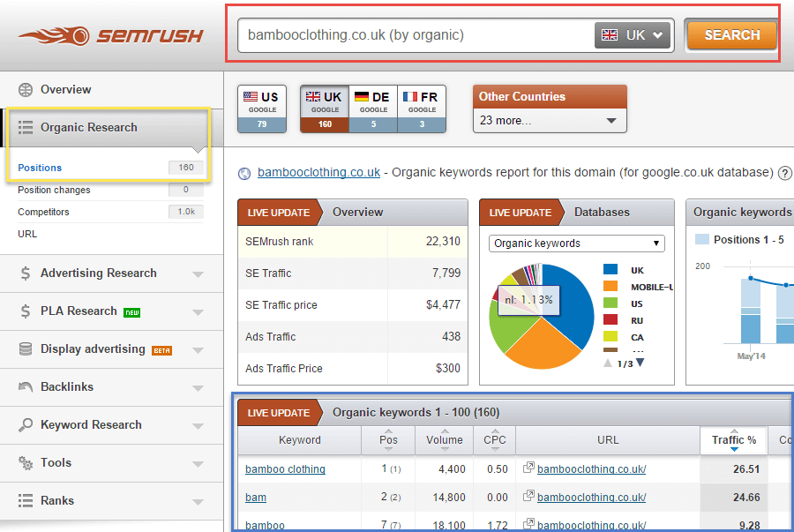Screen dimensions: 794x532
Task: Expand the Advertising Research menu
Action: (x=97, y=273)
